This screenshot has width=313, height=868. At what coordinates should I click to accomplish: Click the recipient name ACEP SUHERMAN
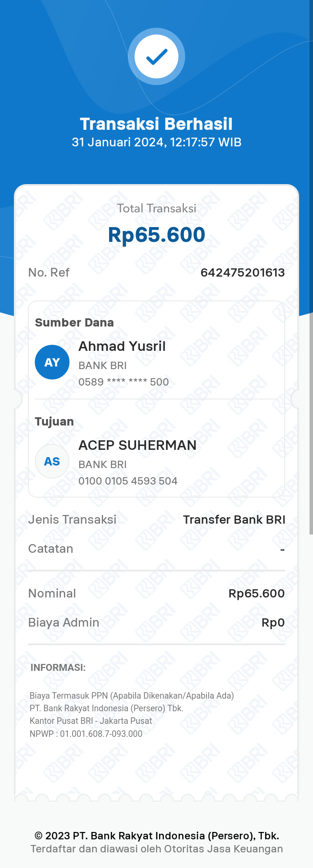click(x=137, y=446)
